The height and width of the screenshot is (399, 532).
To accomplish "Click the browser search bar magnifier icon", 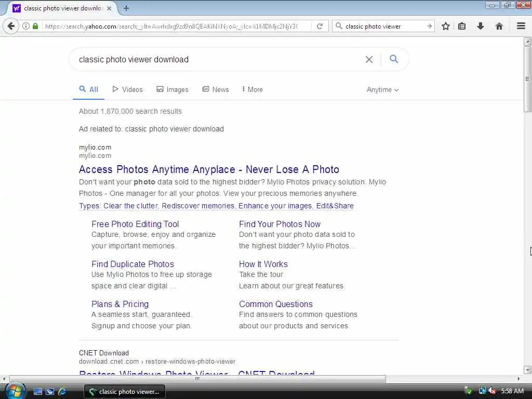I will pos(339,26).
